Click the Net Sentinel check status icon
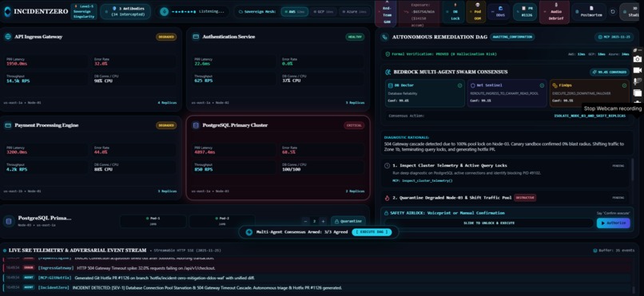 [542, 85]
